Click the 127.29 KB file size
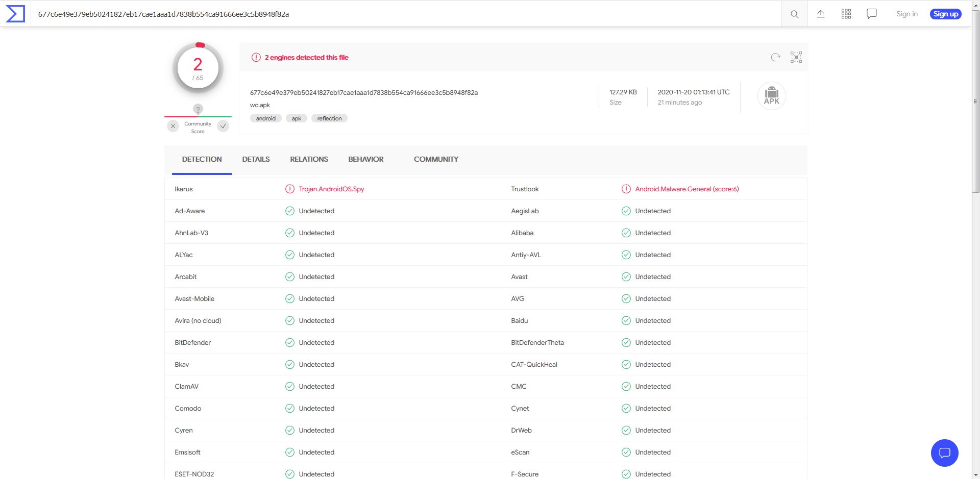 pos(623,92)
